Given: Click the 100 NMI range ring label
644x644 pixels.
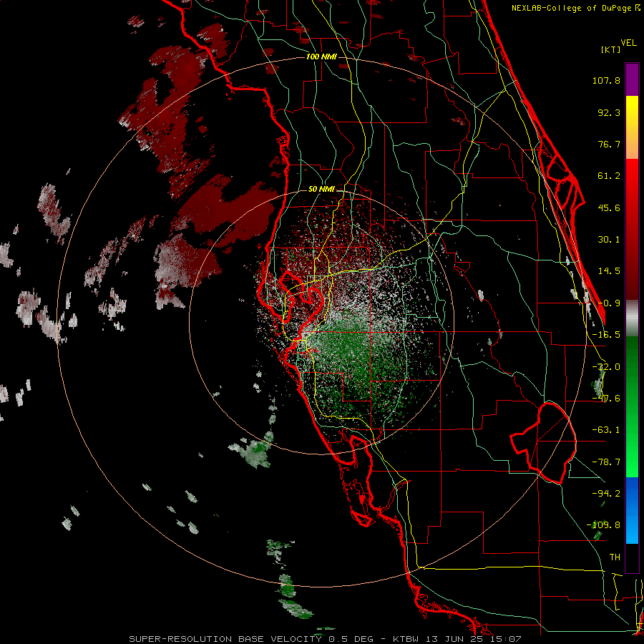Looking at the screenshot, I should [x=321, y=57].
